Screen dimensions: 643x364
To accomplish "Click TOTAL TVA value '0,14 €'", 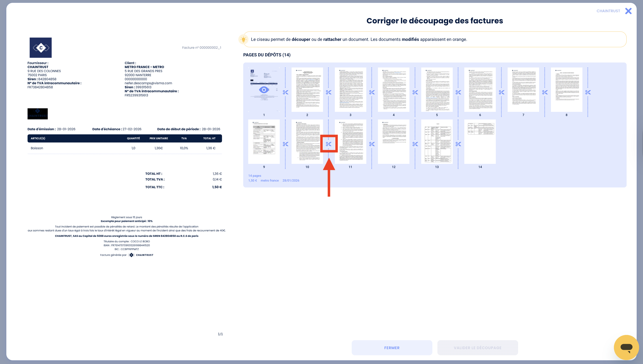I will (x=217, y=179).
